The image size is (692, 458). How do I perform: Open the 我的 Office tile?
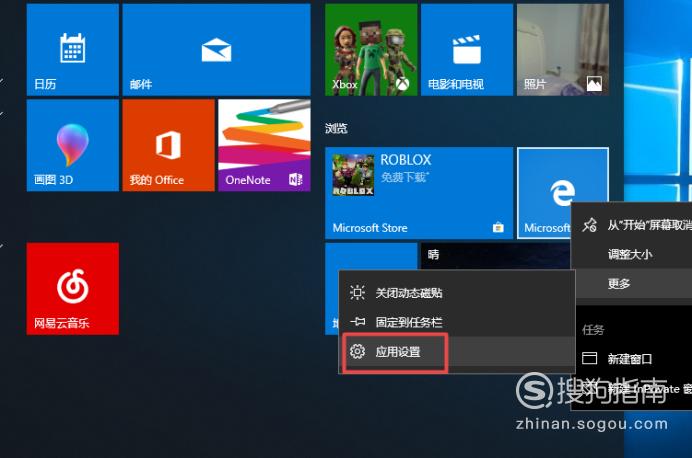coord(169,146)
